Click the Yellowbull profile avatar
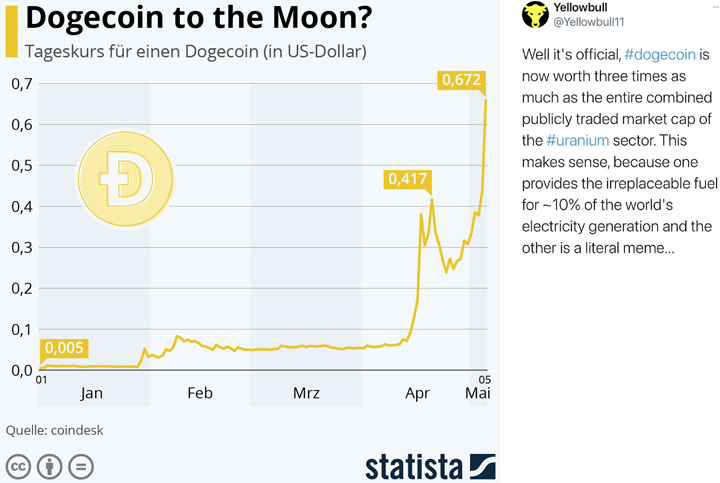 [536, 16]
